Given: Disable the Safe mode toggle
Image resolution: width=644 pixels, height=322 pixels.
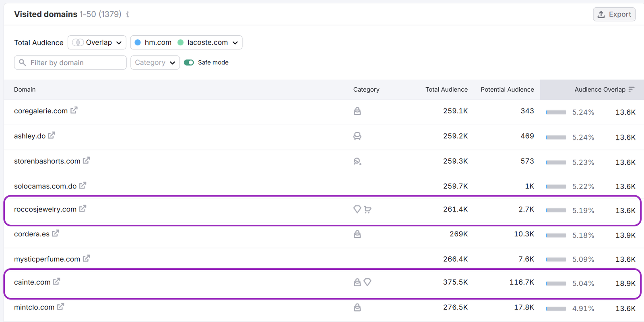Looking at the screenshot, I should pyautogui.click(x=189, y=62).
